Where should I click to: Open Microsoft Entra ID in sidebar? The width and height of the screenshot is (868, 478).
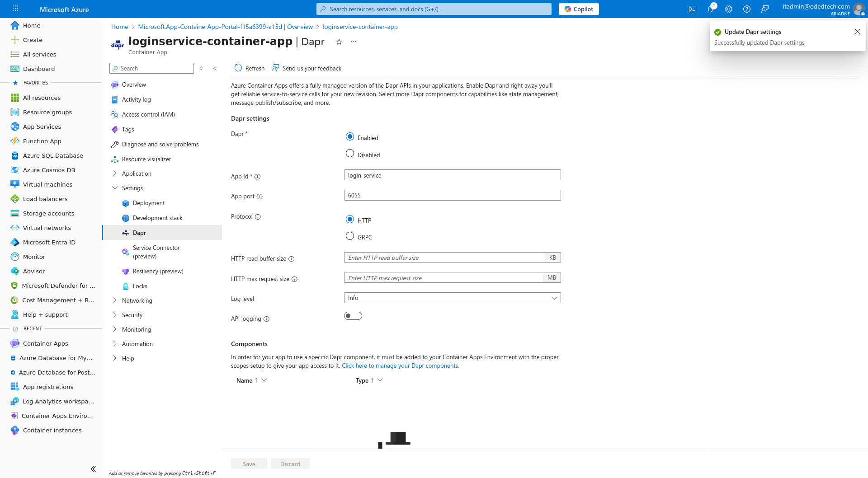49,242
